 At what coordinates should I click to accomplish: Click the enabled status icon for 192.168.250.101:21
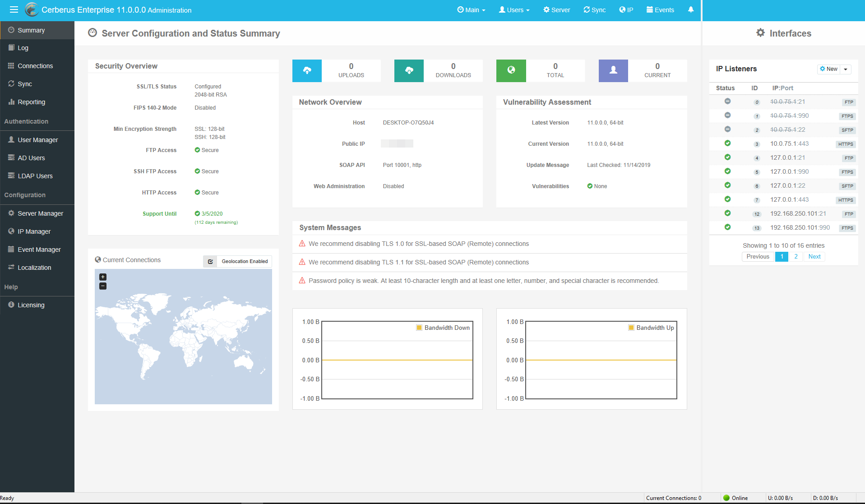(727, 213)
